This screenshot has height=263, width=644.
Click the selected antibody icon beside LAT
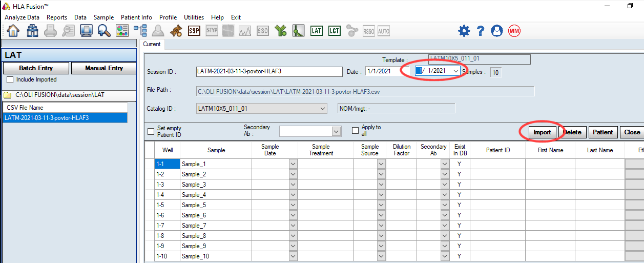pos(299,31)
